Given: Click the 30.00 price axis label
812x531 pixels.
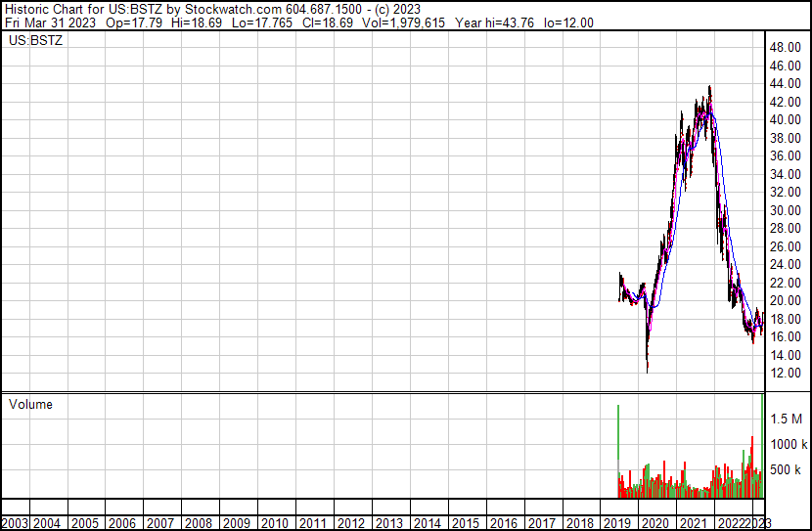Looking at the screenshot, I should pyautogui.click(x=784, y=210).
